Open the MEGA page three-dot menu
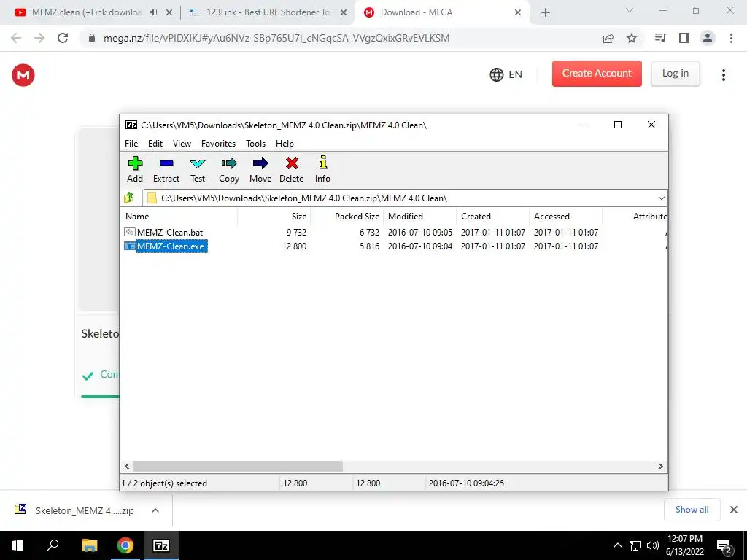747x560 pixels. tap(723, 75)
